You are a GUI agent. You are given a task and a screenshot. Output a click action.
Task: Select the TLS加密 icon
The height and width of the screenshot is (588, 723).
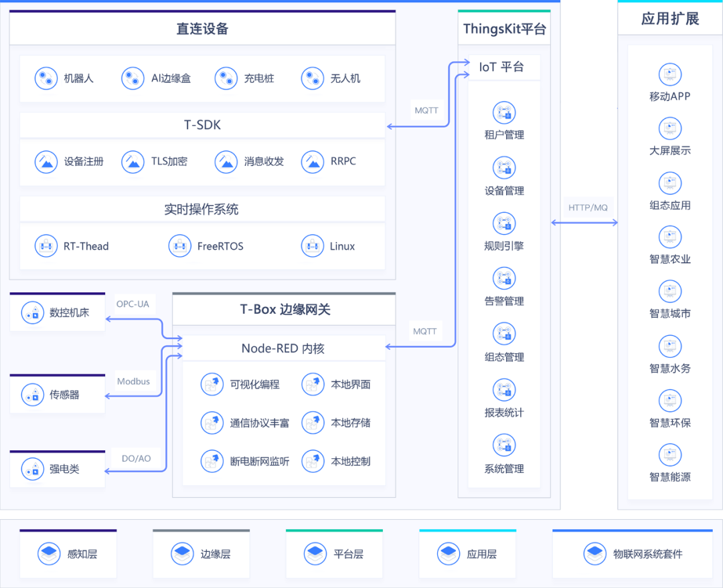pos(133,161)
